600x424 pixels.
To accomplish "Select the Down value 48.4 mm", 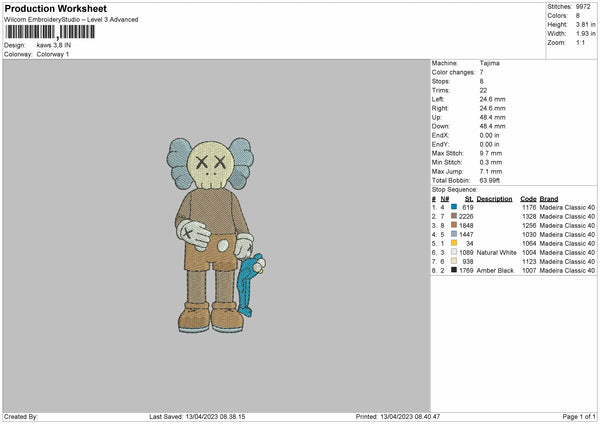I will tap(492, 126).
